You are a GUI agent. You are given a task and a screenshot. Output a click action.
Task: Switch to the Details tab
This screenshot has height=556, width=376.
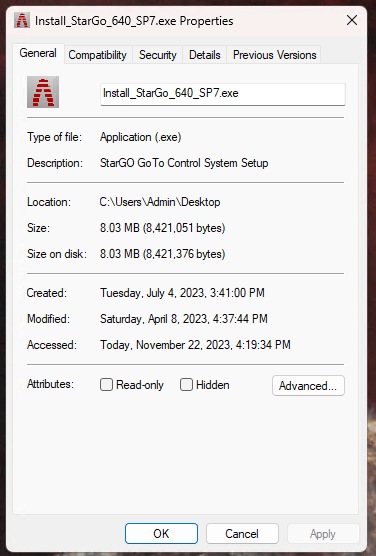tap(205, 55)
